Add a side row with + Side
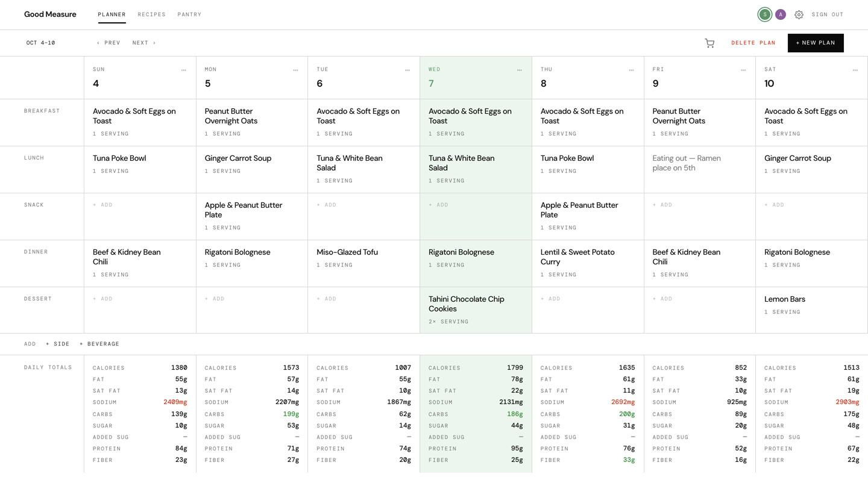 (58, 344)
